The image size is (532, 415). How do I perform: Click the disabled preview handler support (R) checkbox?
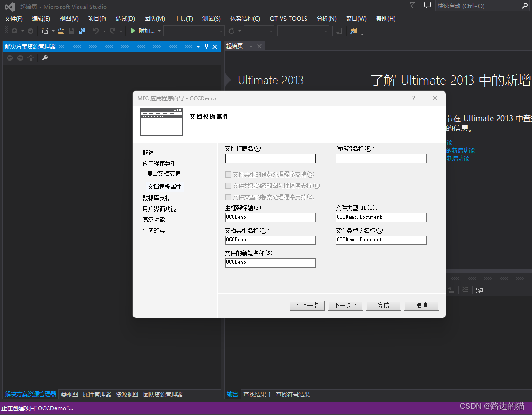pos(228,174)
